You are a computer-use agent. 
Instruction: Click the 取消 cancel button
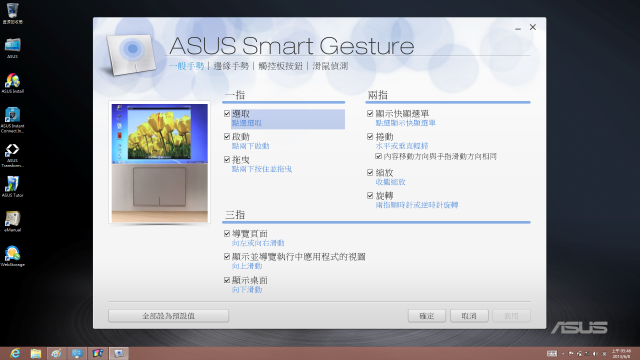(469, 316)
